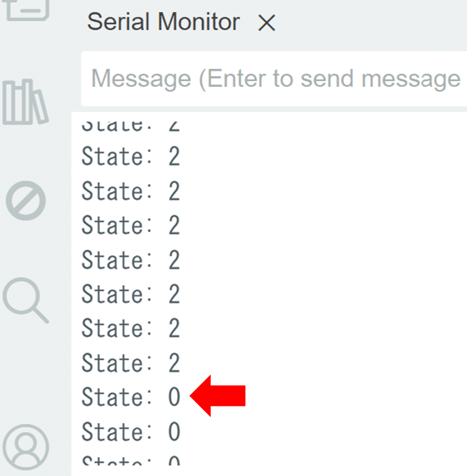Open the Library Manager books icon
The image size is (467, 476).
[x=25, y=102]
